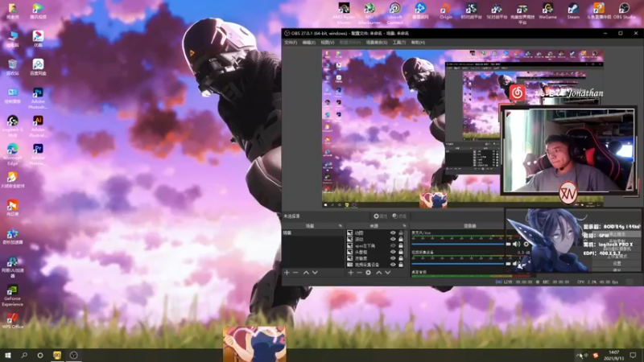Select 视频采集设备 in the sources list
644x362 pixels.
point(367,265)
